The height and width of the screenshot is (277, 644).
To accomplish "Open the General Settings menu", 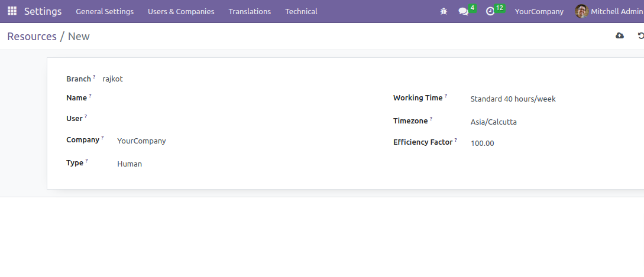I will [x=105, y=11].
